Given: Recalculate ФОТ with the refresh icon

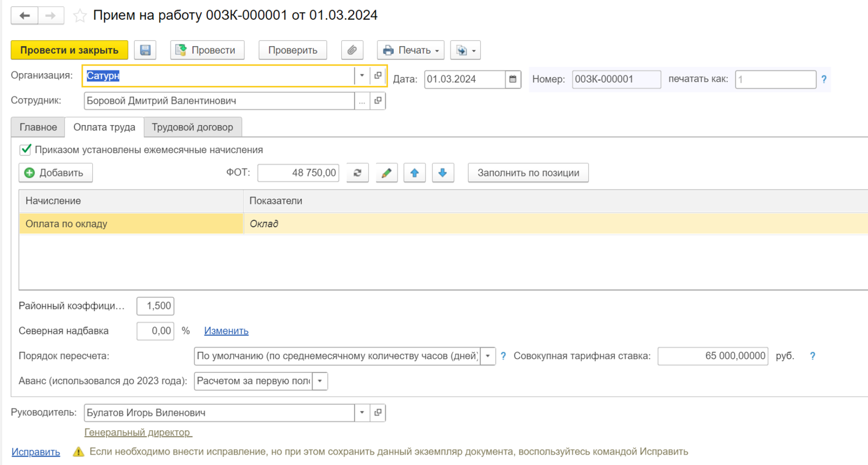Looking at the screenshot, I should (x=358, y=173).
